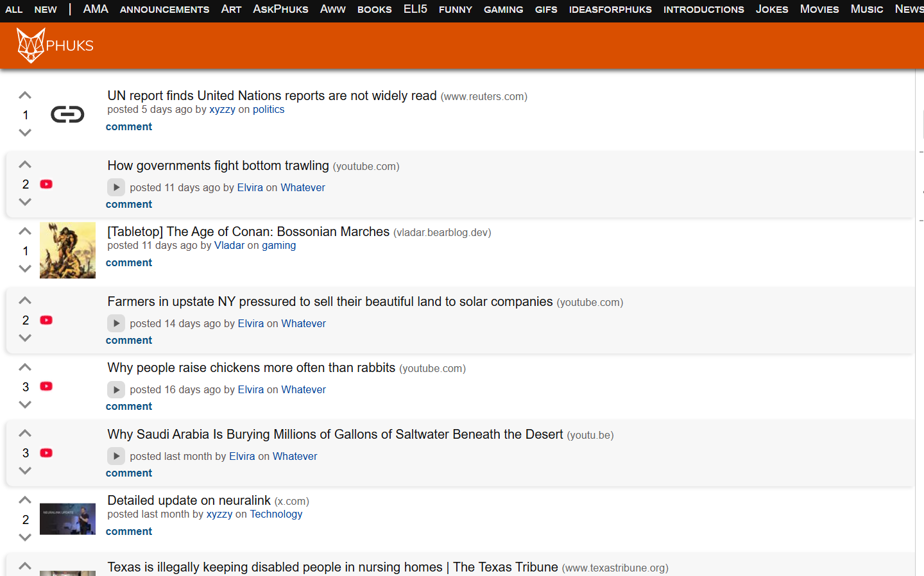Viewport: 924px width, 576px height.
Task: Open the Gaming sub in top bar
Action: tap(504, 9)
